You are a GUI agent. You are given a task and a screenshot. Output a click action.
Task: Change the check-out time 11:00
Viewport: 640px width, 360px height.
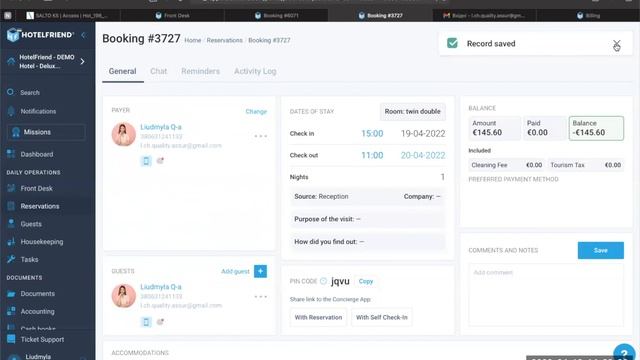pyautogui.click(x=372, y=155)
